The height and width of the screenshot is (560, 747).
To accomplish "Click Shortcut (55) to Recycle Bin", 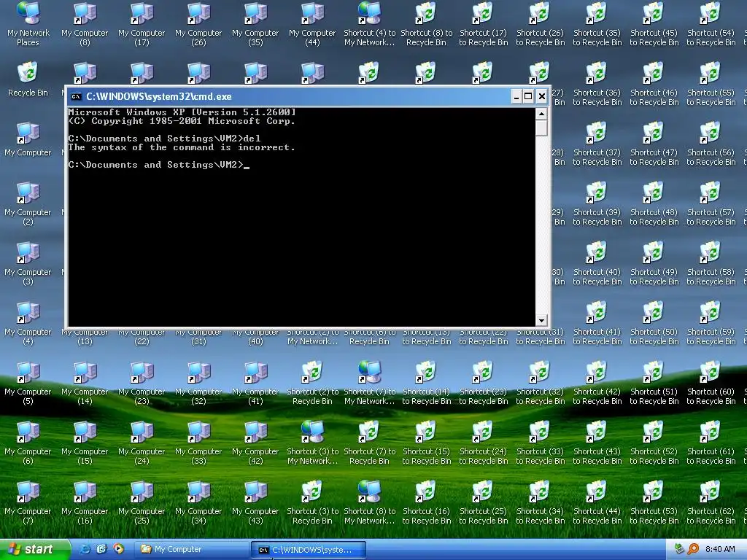I will [x=711, y=84].
